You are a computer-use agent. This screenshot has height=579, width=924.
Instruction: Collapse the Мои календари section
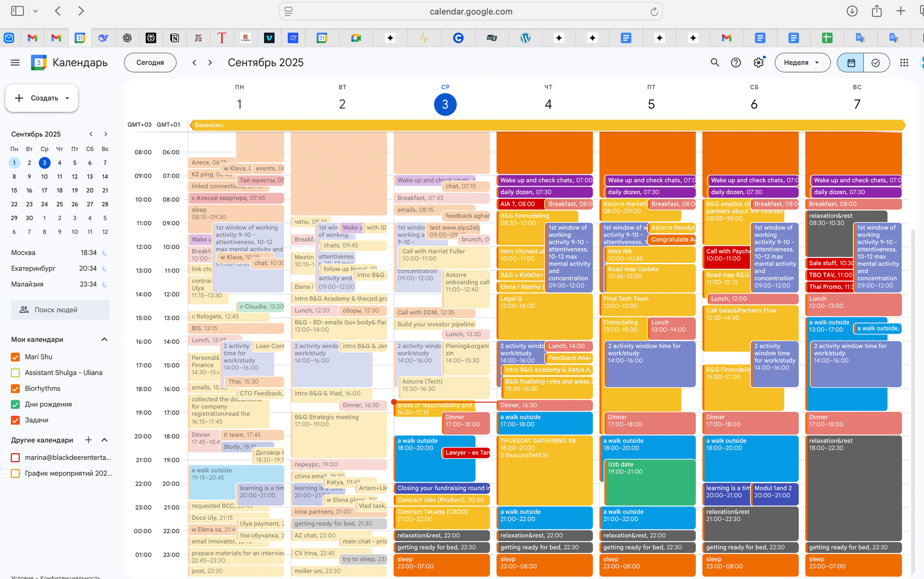pyautogui.click(x=104, y=340)
